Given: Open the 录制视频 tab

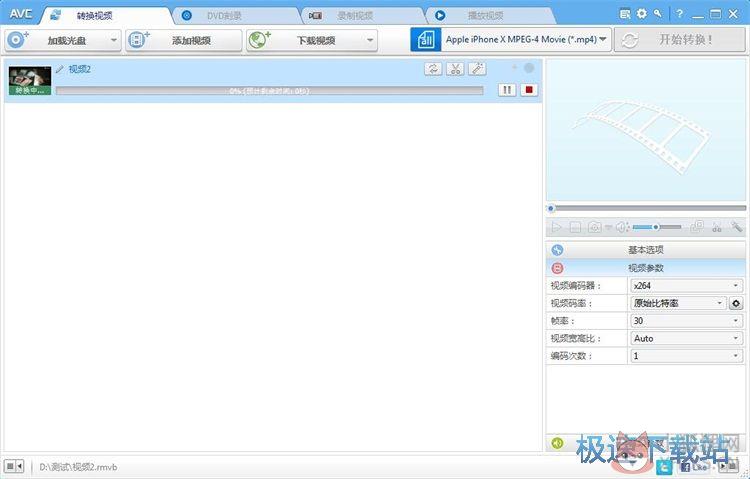Looking at the screenshot, I should 354,16.
